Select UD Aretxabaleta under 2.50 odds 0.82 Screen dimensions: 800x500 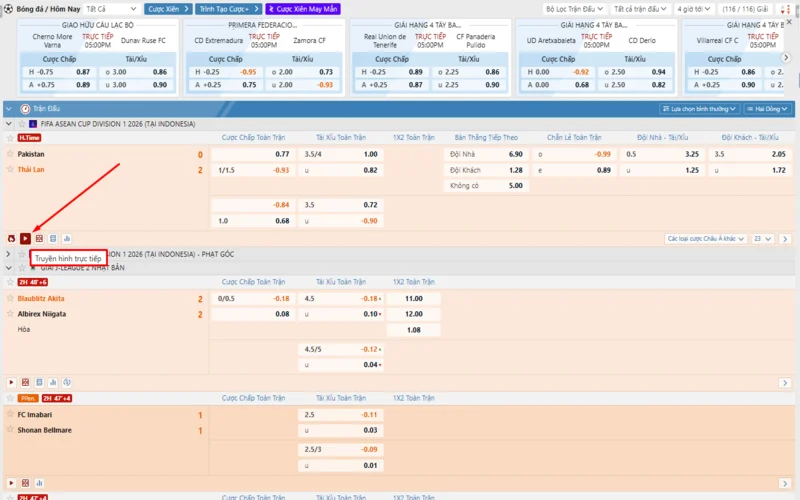point(635,85)
